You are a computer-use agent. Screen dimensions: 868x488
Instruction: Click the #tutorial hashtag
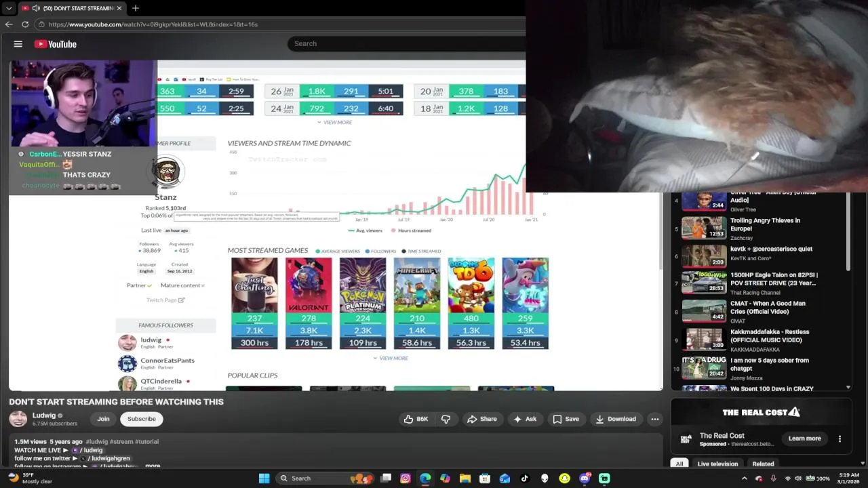tap(146, 441)
